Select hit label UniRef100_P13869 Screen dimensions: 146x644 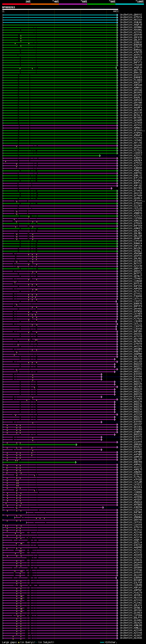coord(131,80)
